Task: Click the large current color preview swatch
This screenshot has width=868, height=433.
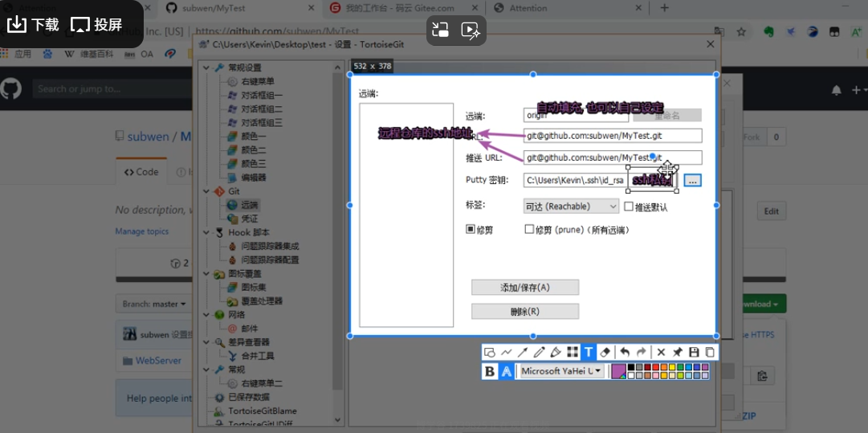Action: coord(618,371)
